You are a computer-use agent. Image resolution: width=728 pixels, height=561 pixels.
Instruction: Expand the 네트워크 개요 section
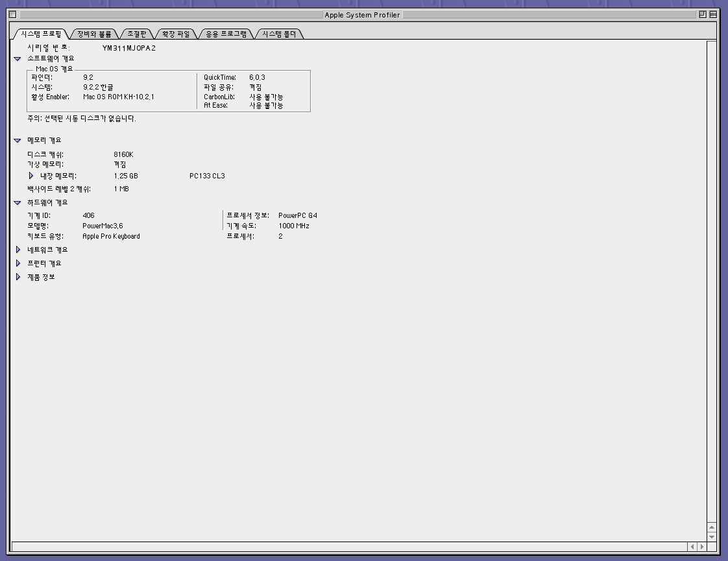click(18, 250)
